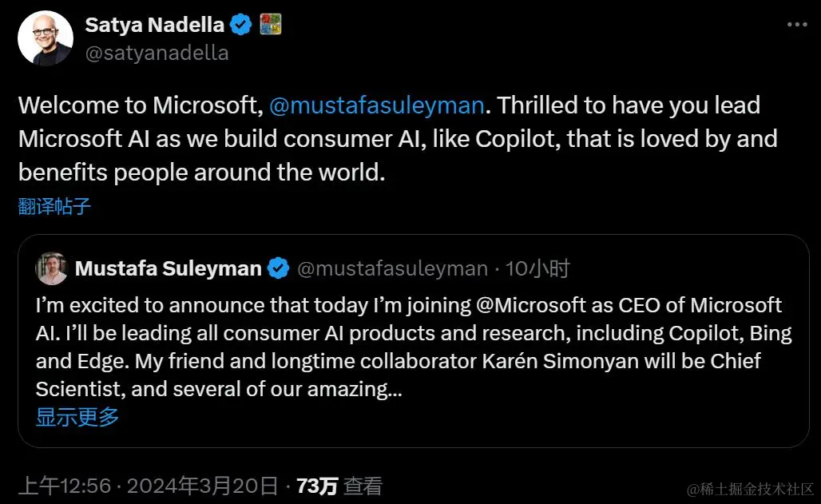Click Satya Nadella's profile avatar
The width and height of the screenshot is (821, 504).
coord(46,39)
